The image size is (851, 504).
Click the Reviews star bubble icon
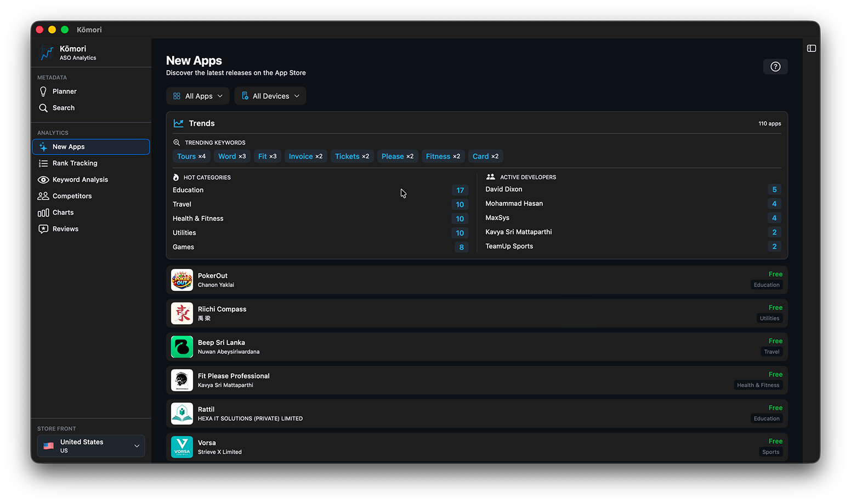[x=43, y=229]
